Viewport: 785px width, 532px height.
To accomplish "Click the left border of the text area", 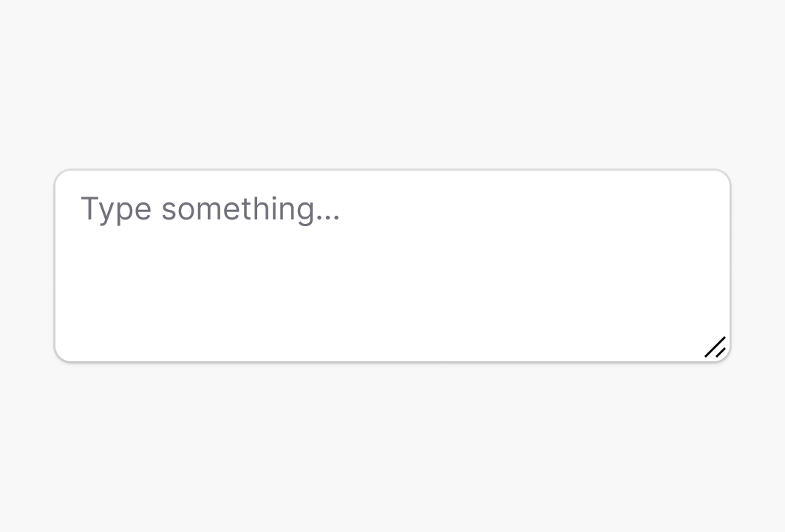I will 55,266.
